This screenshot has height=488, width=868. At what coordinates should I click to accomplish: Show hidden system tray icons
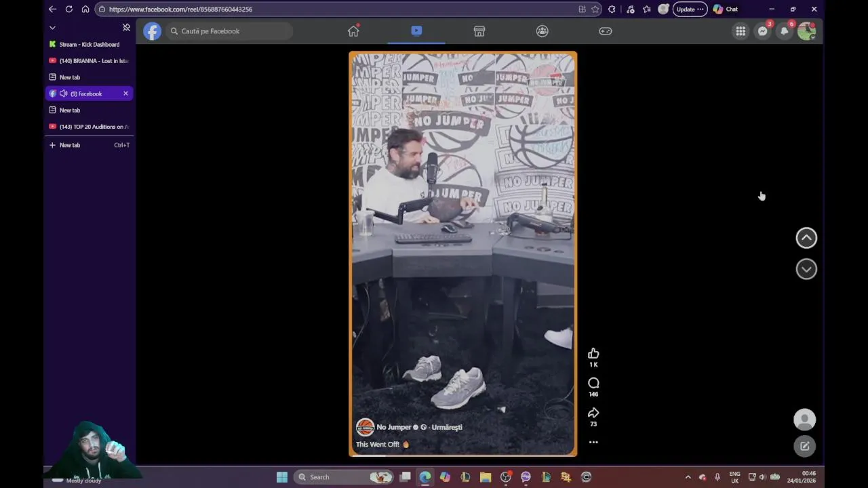(688, 477)
